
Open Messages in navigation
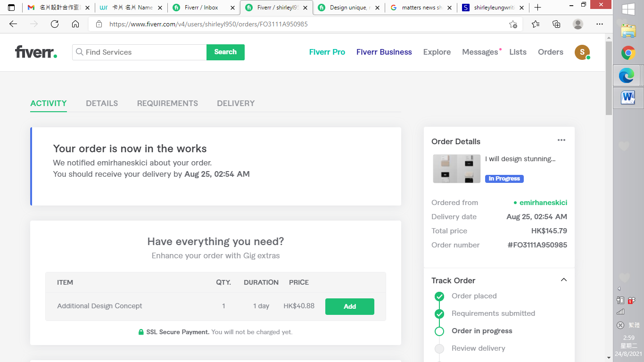(x=480, y=52)
